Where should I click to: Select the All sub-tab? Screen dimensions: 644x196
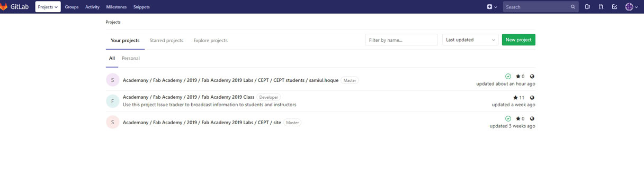[112, 58]
